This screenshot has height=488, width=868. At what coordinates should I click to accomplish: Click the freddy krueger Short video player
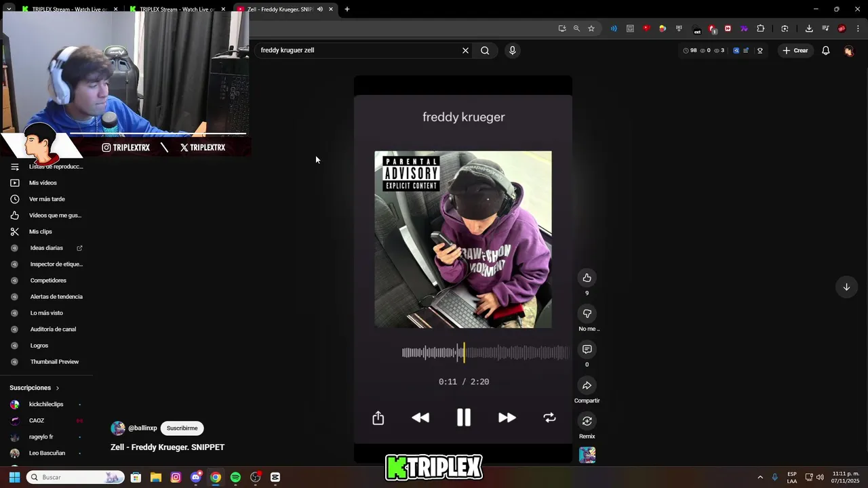463,269
